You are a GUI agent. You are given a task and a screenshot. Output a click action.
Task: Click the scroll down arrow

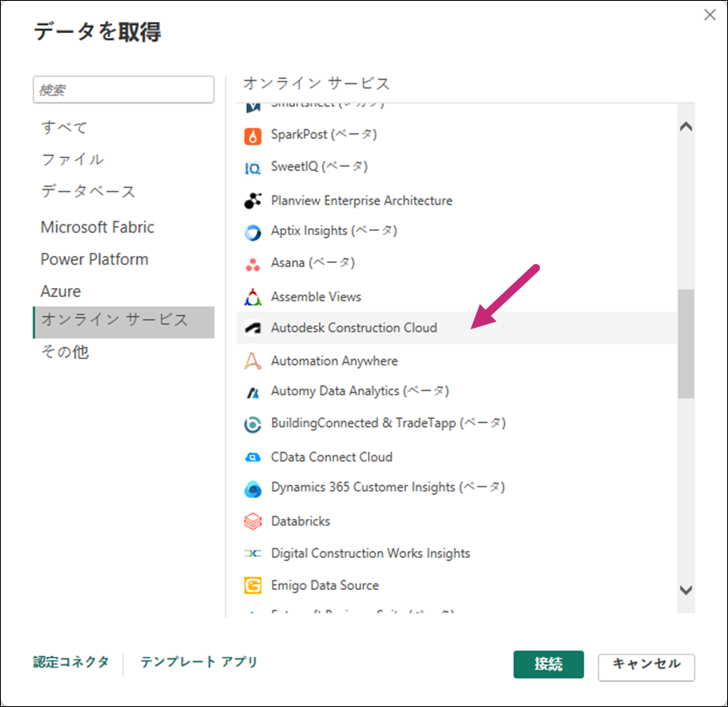[686, 590]
